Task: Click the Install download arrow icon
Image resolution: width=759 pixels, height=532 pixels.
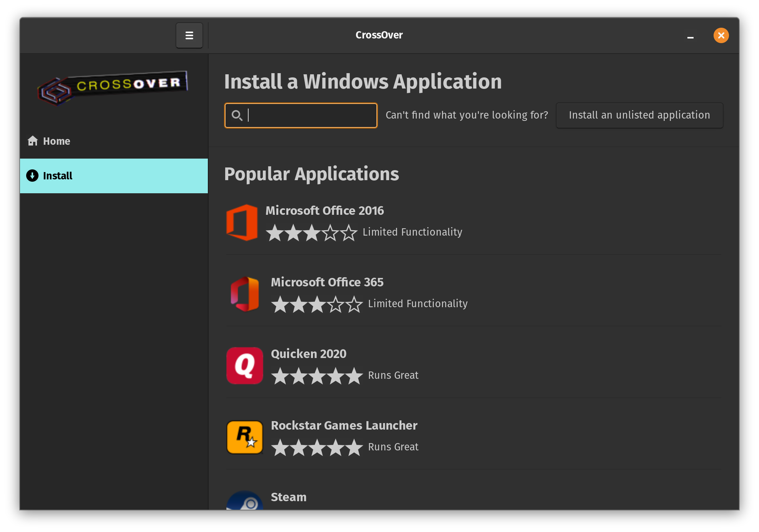Action: coord(32,176)
